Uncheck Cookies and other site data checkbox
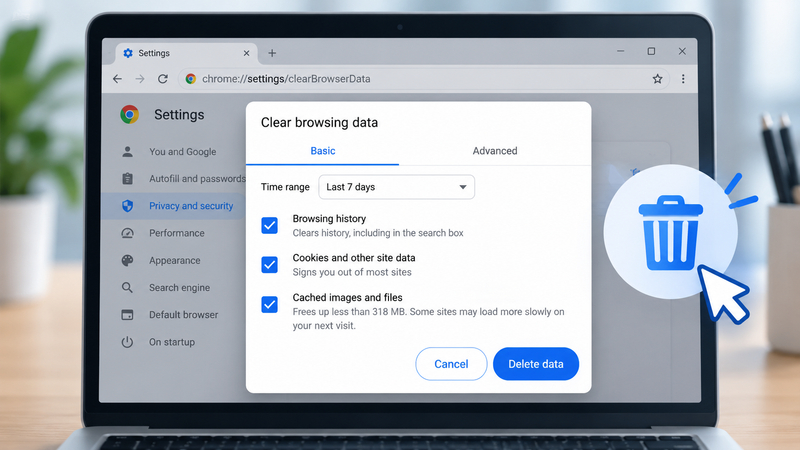Image resolution: width=800 pixels, height=450 pixels. (x=269, y=265)
